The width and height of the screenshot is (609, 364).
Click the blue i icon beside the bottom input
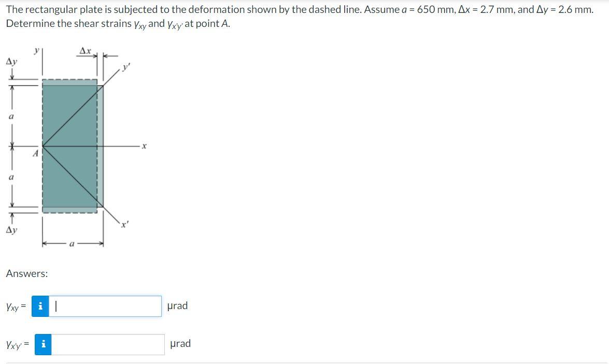(43, 343)
